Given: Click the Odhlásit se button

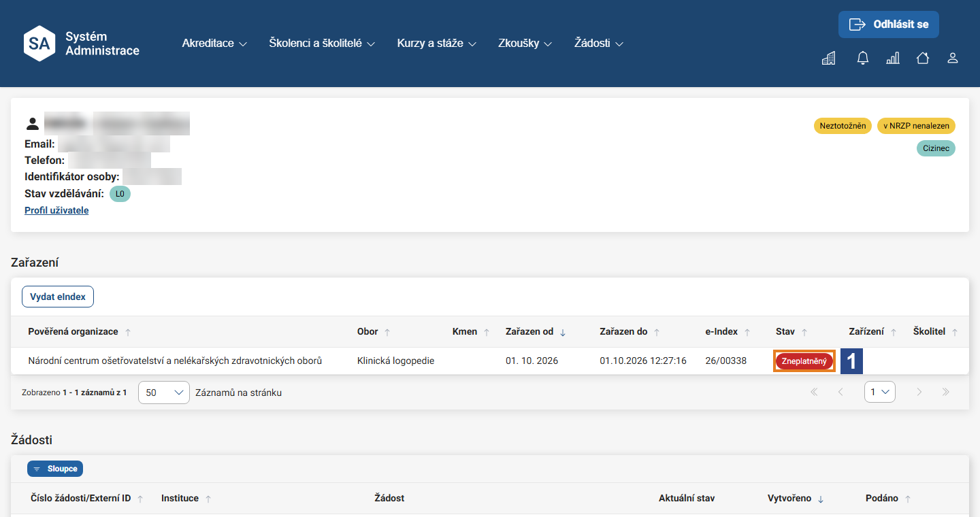Looking at the screenshot, I should point(889,24).
